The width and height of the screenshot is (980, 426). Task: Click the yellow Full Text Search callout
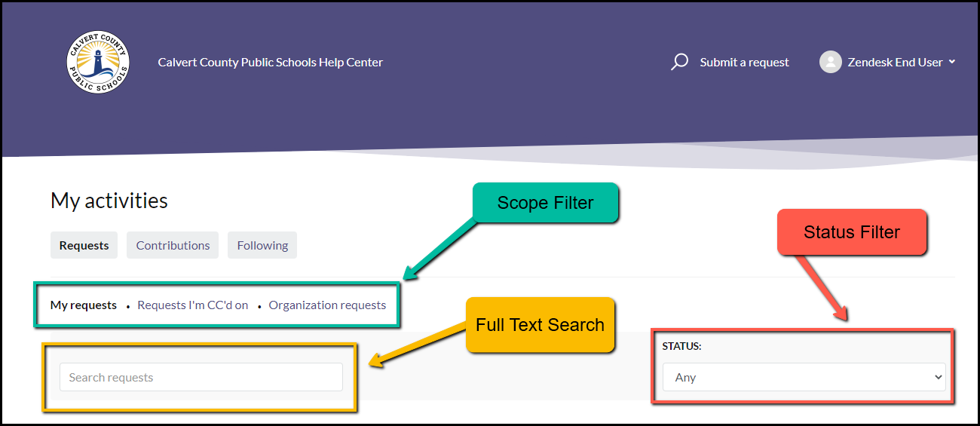(x=540, y=325)
